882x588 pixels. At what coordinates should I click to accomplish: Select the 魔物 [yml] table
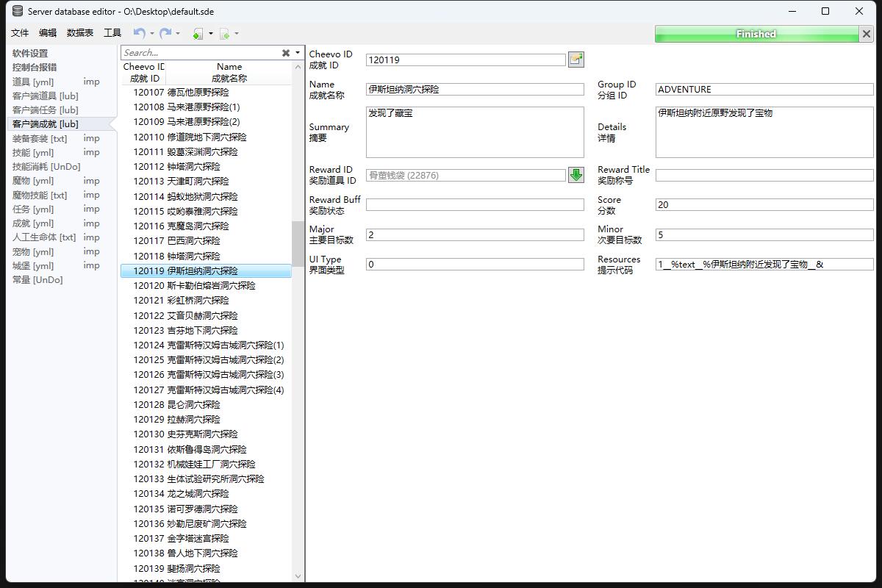click(33, 181)
